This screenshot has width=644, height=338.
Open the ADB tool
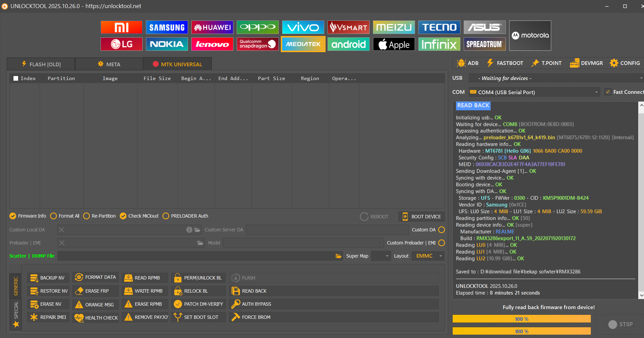[x=467, y=63]
